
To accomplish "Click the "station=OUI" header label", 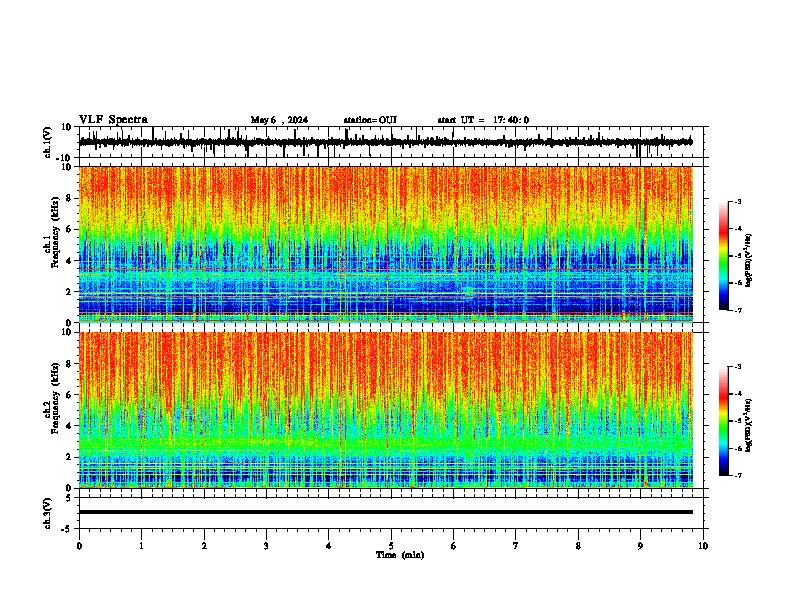I will [370, 120].
